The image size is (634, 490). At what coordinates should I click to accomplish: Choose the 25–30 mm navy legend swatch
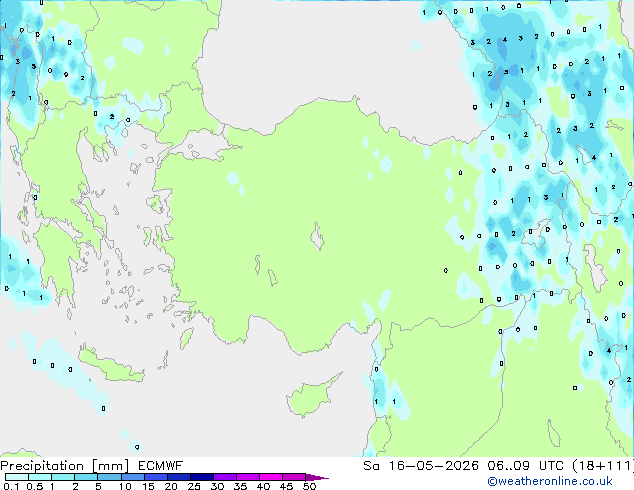(201, 477)
